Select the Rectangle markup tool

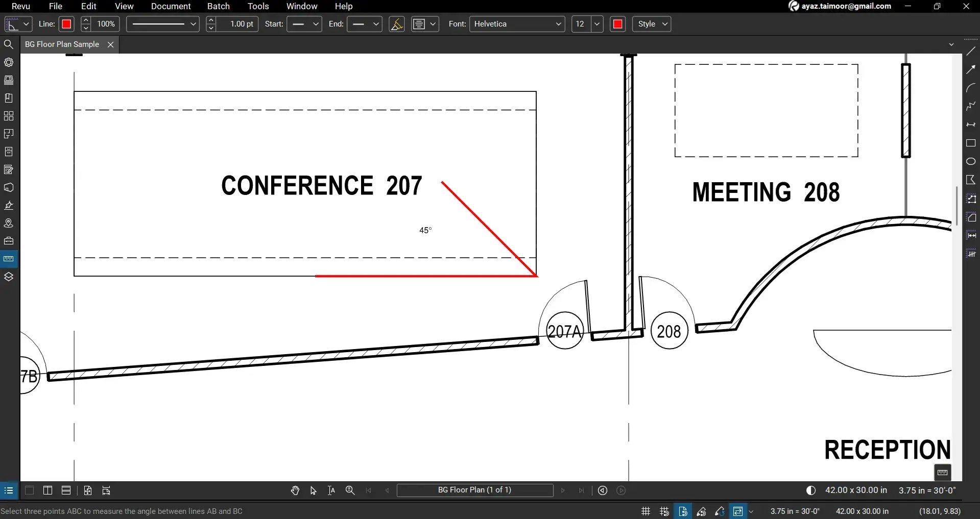point(971,143)
